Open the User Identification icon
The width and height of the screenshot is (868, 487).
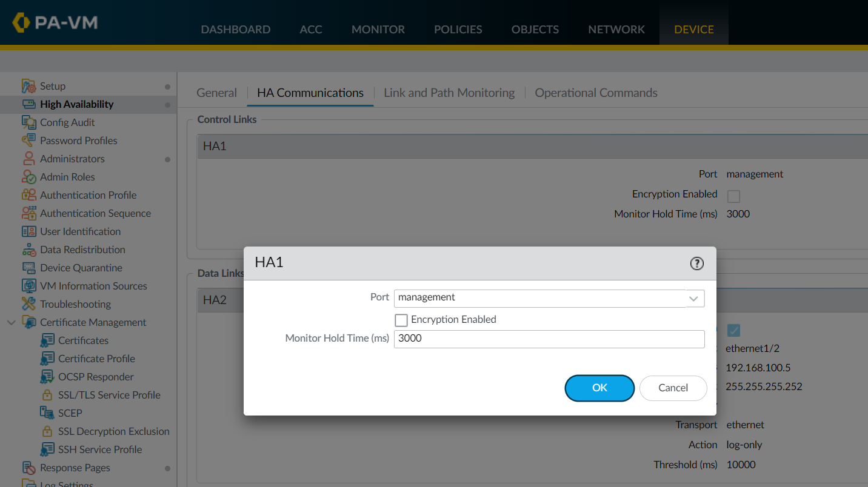click(29, 231)
